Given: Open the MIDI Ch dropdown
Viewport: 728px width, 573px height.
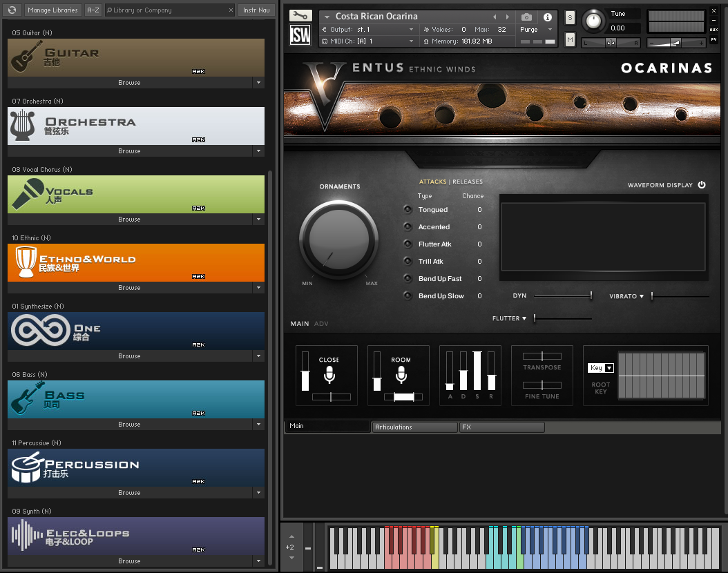Looking at the screenshot, I should [411, 41].
